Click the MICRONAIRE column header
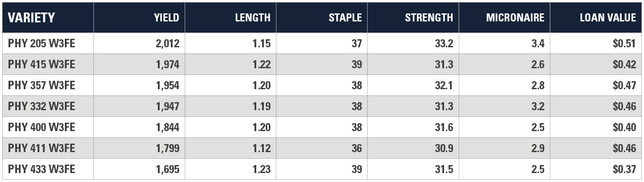644x182 pixels. point(515,17)
